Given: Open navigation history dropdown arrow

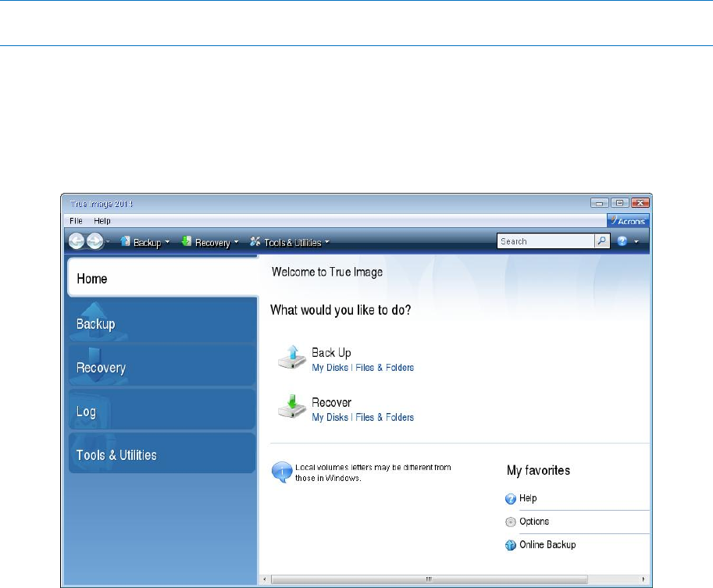Looking at the screenshot, I should 108,241.
